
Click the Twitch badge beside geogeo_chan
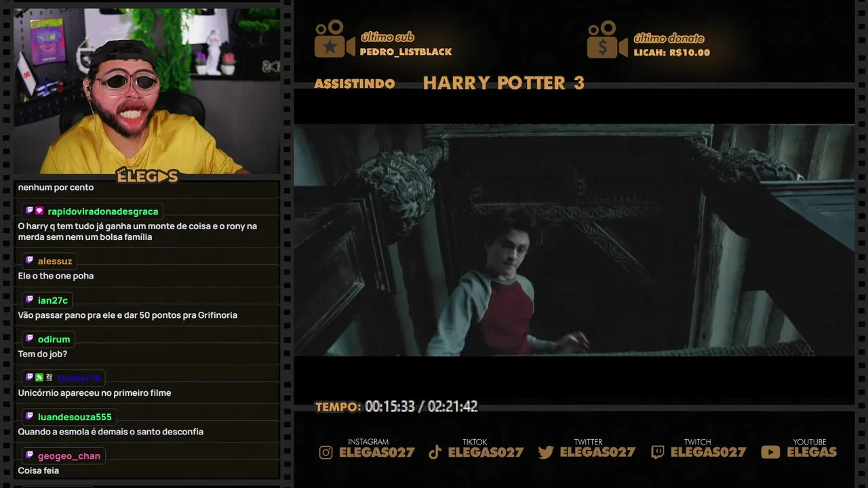29,455
